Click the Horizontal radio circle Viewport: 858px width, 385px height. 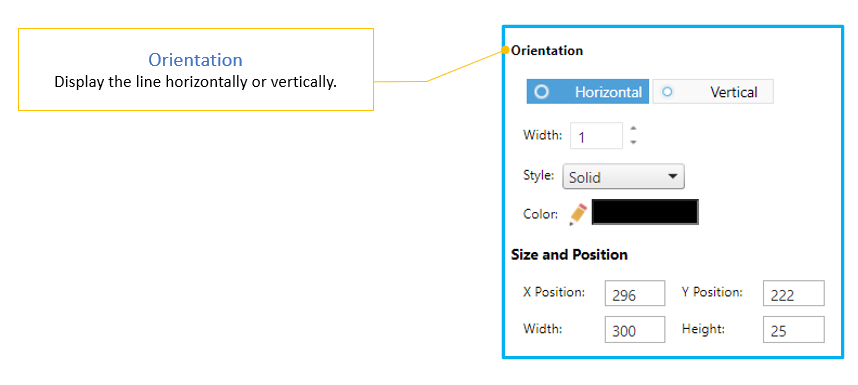click(x=541, y=92)
